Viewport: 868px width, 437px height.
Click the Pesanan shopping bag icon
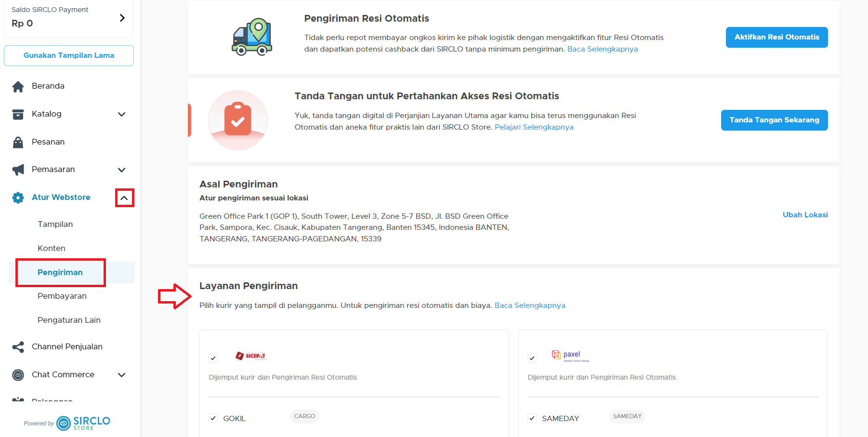[x=18, y=142]
